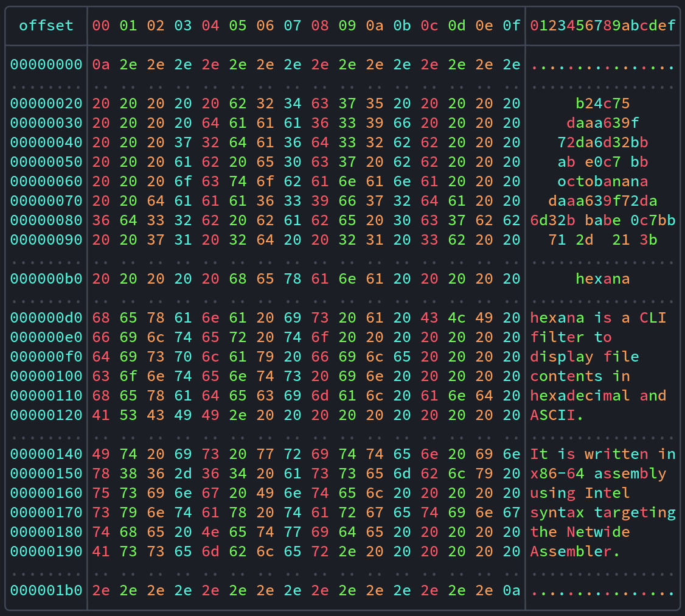Image resolution: width=685 pixels, height=616 pixels.
Task: Select ASCII text "hexana is a CLI"
Action: pyautogui.click(x=599, y=317)
